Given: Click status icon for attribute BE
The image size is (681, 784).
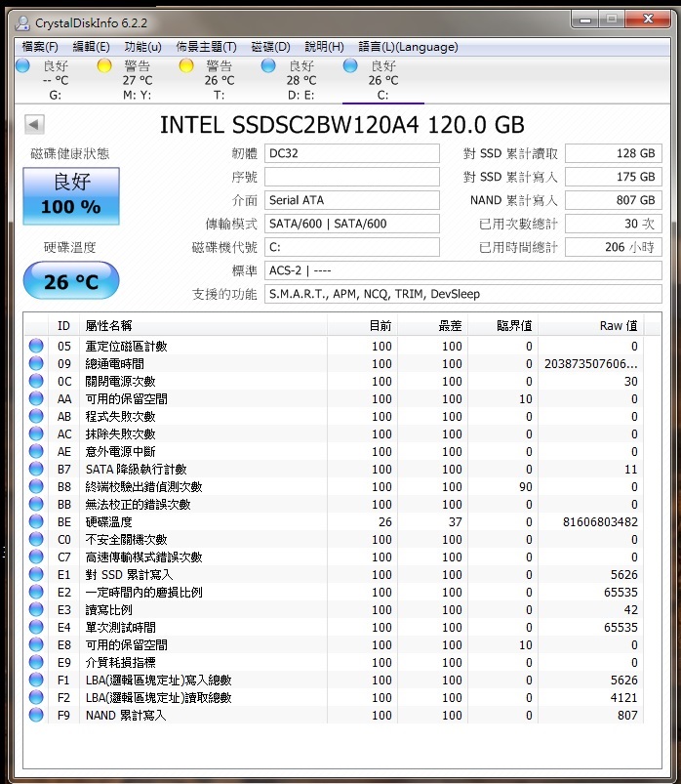Looking at the screenshot, I should coord(36,521).
